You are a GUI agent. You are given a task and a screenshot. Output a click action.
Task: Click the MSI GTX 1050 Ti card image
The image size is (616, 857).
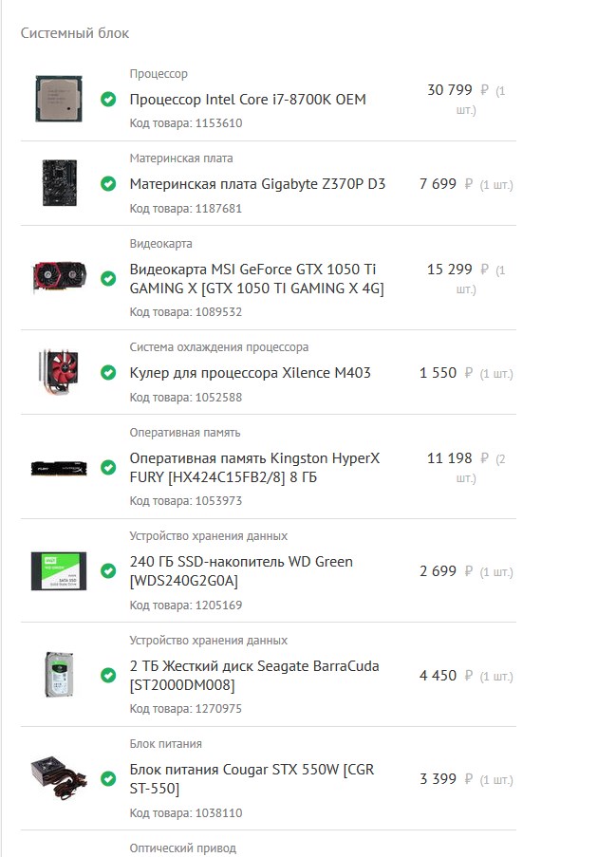pos(59,278)
